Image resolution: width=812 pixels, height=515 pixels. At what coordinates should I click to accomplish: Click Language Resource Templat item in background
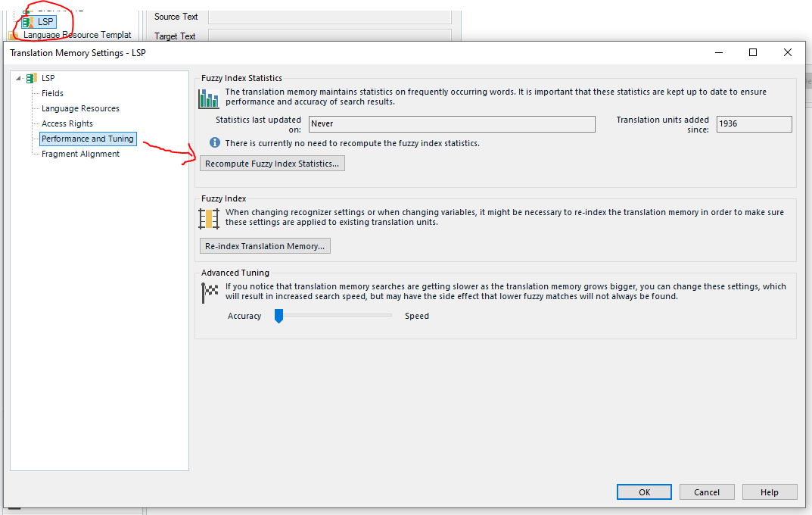click(77, 35)
